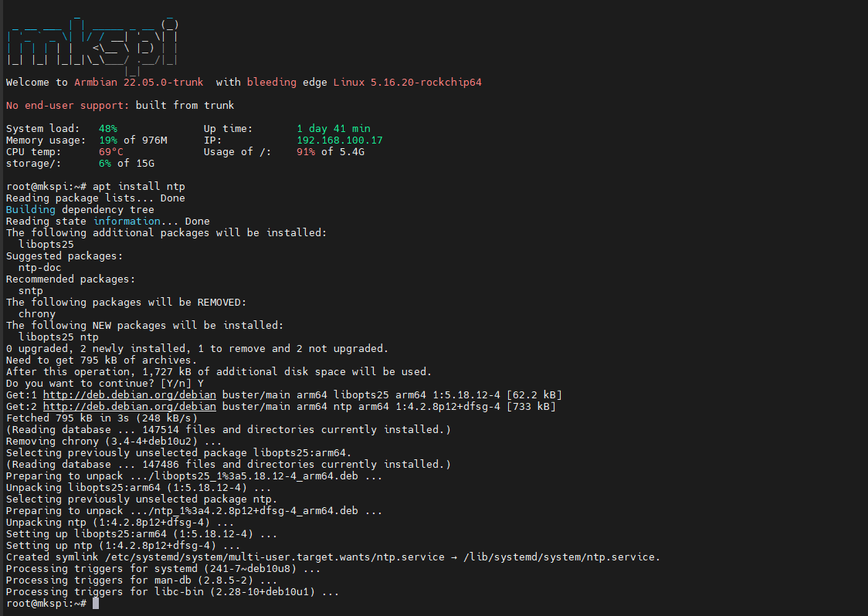
Task: Open the first deb.debian.org/debian link on the Get:1 line
Action: pos(130,394)
